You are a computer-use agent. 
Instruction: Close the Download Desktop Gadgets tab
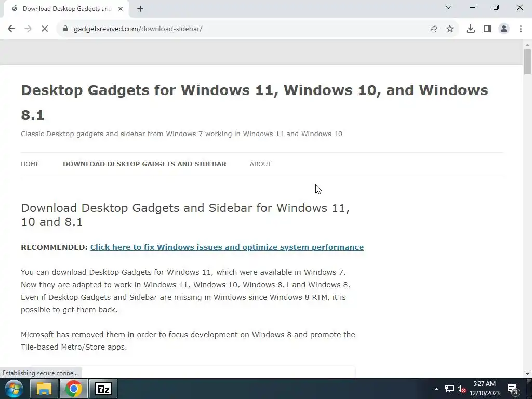click(121, 9)
